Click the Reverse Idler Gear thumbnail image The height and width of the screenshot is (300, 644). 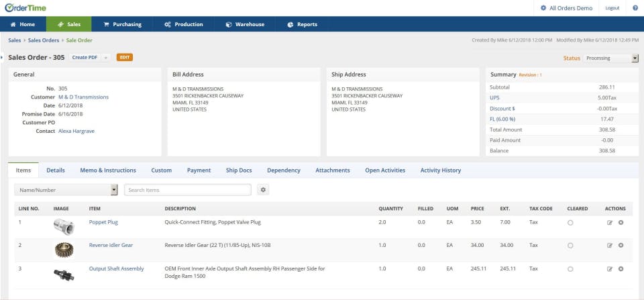(x=64, y=249)
